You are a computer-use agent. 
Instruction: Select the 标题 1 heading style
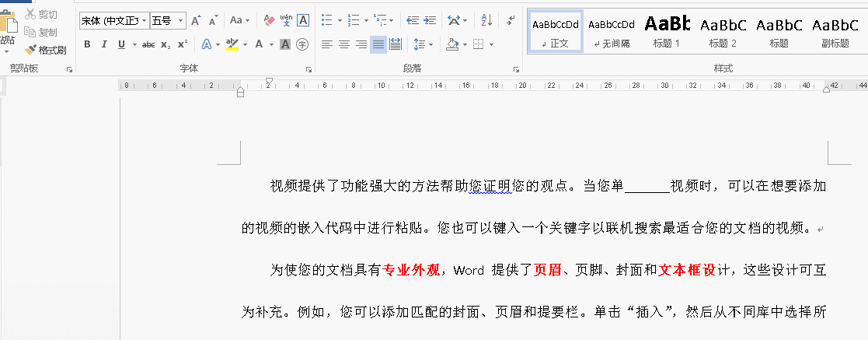tap(667, 32)
